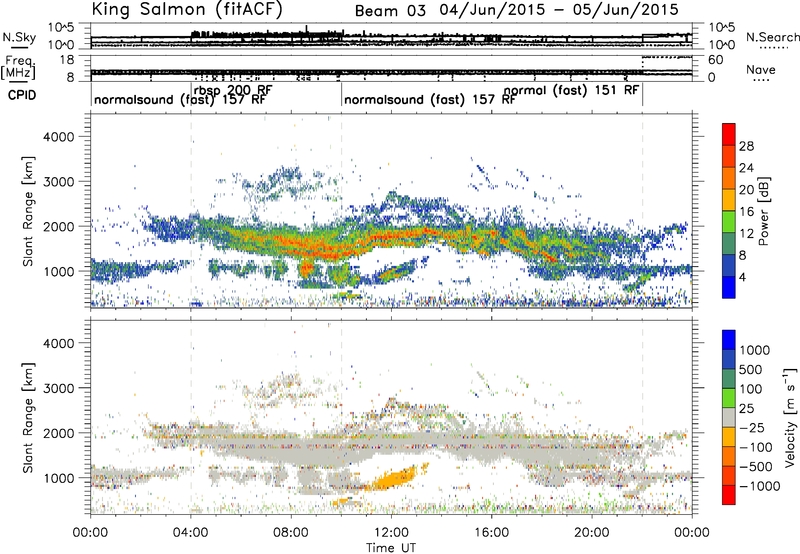Click the velocity panel 'Slant Range [km]' label
The height and width of the screenshot is (554, 800).
click(x=29, y=418)
